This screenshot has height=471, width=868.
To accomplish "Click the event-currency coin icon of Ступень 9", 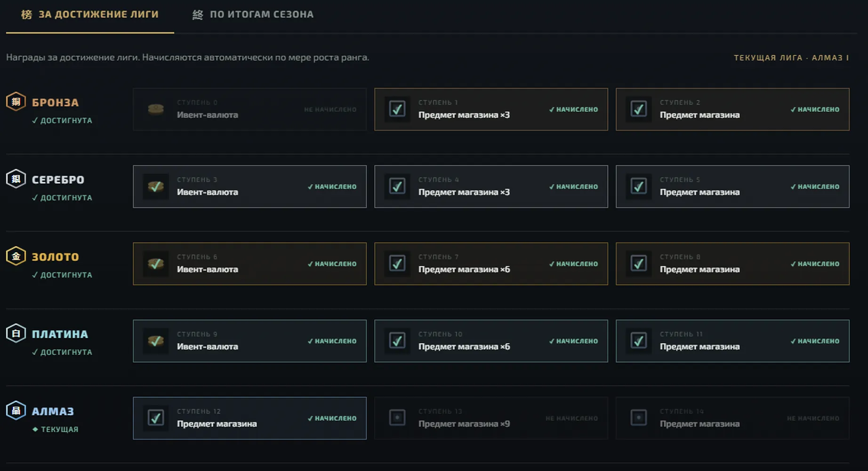I will [x=156, y=341].
